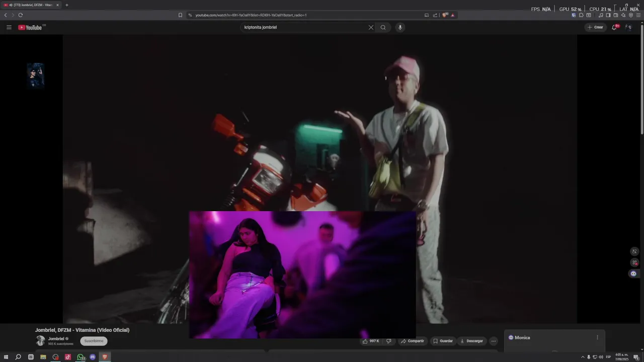Go to YouTube home via logo
This screenshot has height=362, width=644.
click(x=30, y=27)
